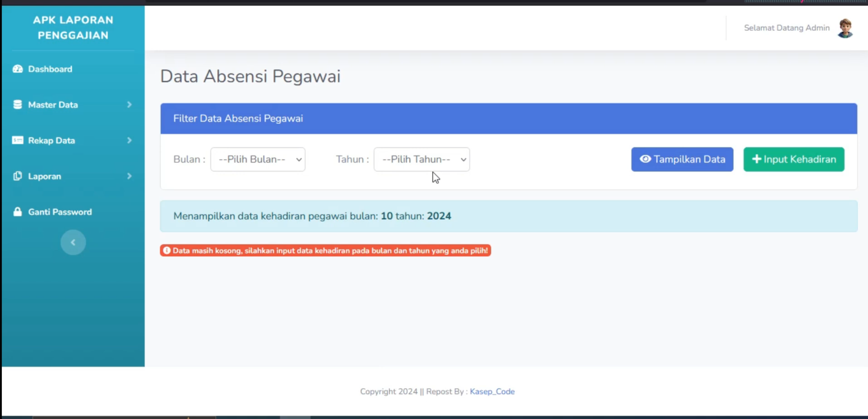Click the Input Kehadiran button
The image size is (868, 419).
click(794, 159)
